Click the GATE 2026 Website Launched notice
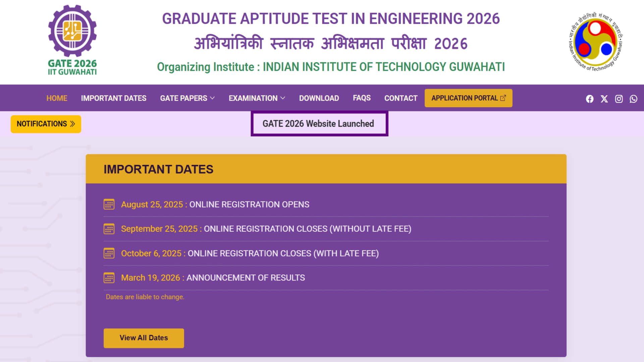The image size is (644, 362). [x=318, y=124]
